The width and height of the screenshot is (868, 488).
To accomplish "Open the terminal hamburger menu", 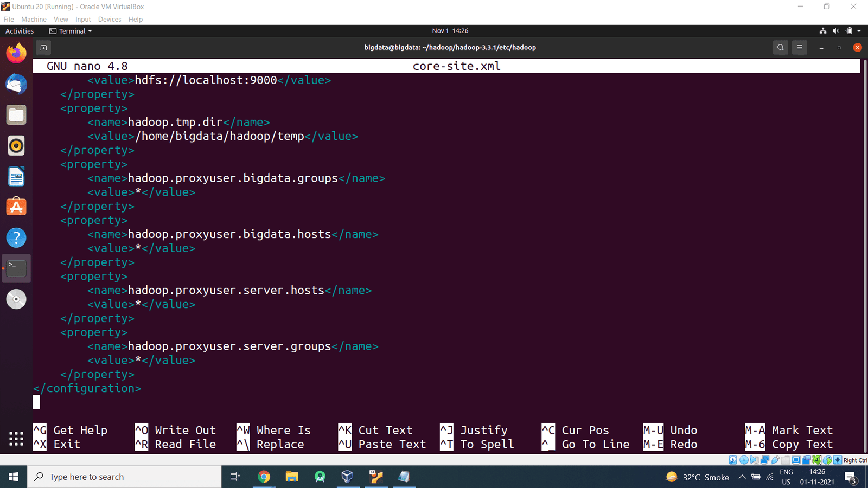I will [x=800, y=47].
